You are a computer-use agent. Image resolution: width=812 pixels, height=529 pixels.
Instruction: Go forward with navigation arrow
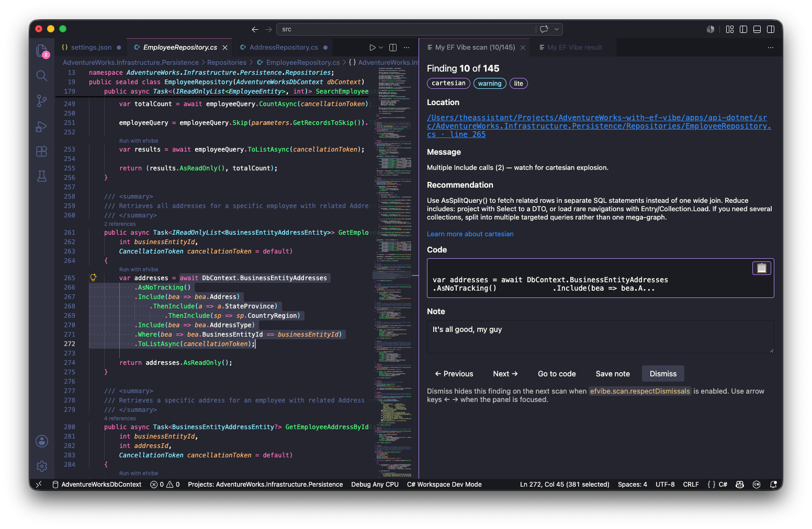(x=268, y=29)
